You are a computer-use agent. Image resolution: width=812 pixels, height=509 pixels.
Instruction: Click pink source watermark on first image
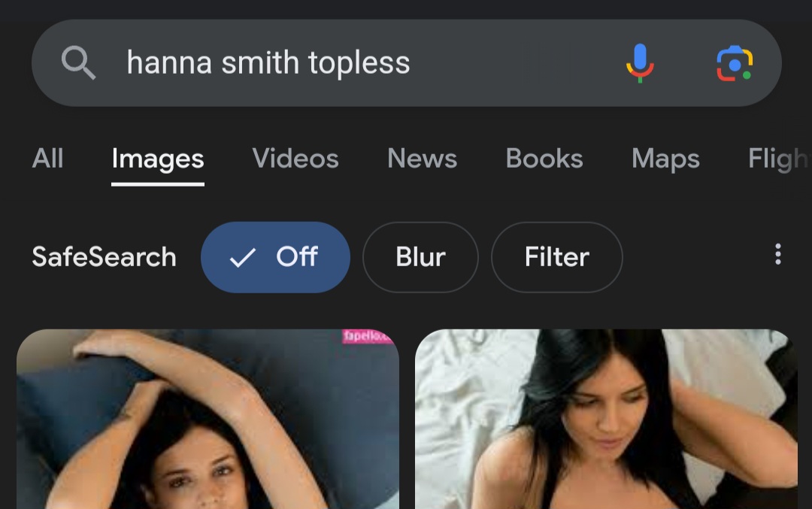point(367,336)
